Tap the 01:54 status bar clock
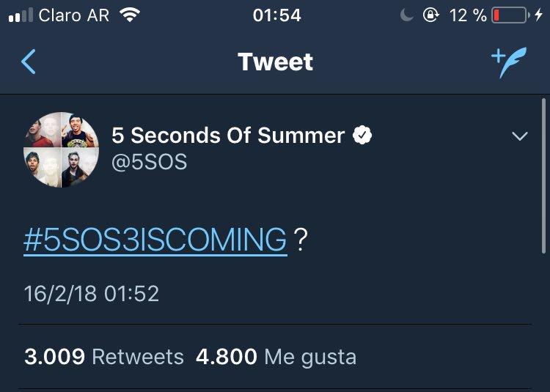The width and height of the screenshot is (550, 392). point(276,15)
